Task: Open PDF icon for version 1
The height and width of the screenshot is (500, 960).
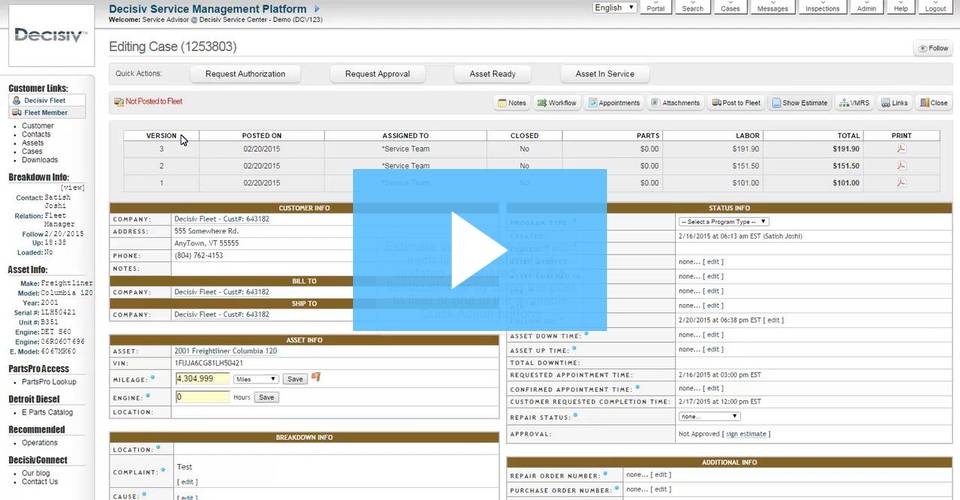Action: click(x=901, y=182)
